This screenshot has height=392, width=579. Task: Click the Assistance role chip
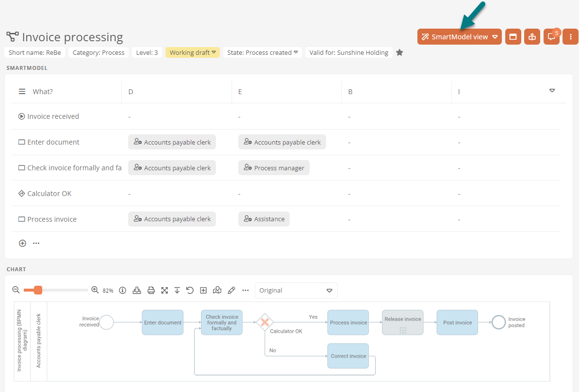point(264,219)
